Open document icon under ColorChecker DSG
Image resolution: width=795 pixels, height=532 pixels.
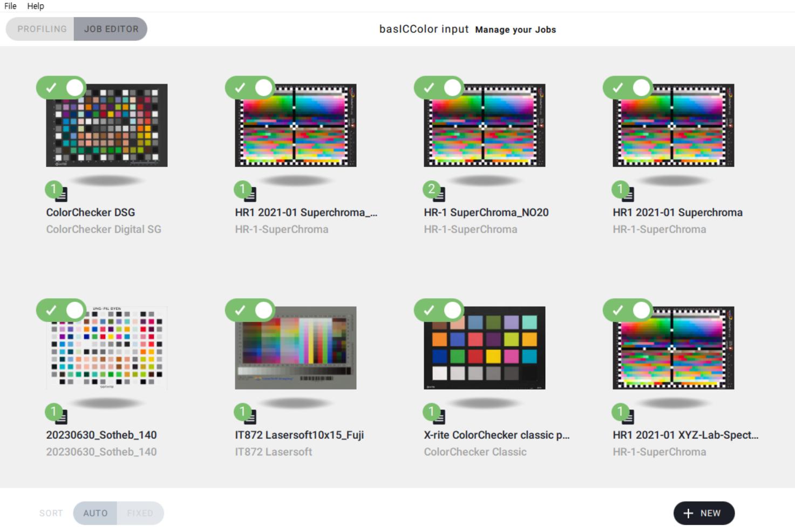coord(60,193)
